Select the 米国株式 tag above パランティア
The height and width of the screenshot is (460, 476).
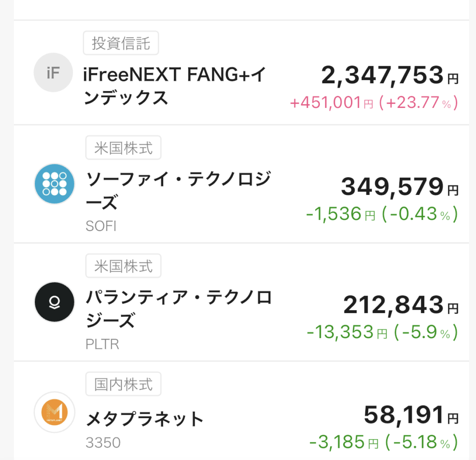point(123,266)
